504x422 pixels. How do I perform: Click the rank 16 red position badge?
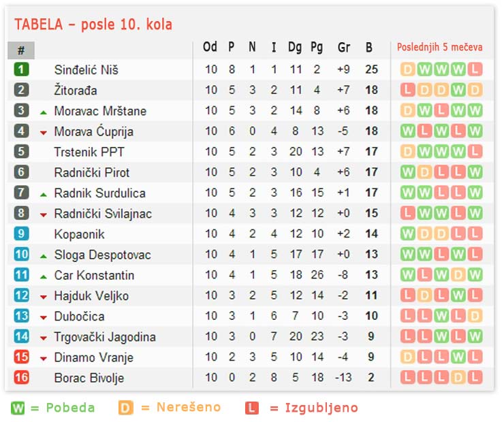21,377
